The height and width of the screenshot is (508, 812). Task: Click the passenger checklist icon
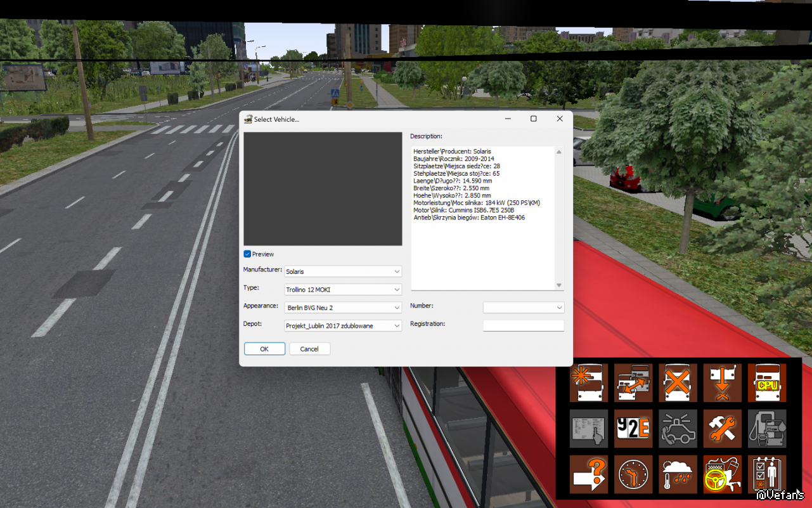click(767, 474)
